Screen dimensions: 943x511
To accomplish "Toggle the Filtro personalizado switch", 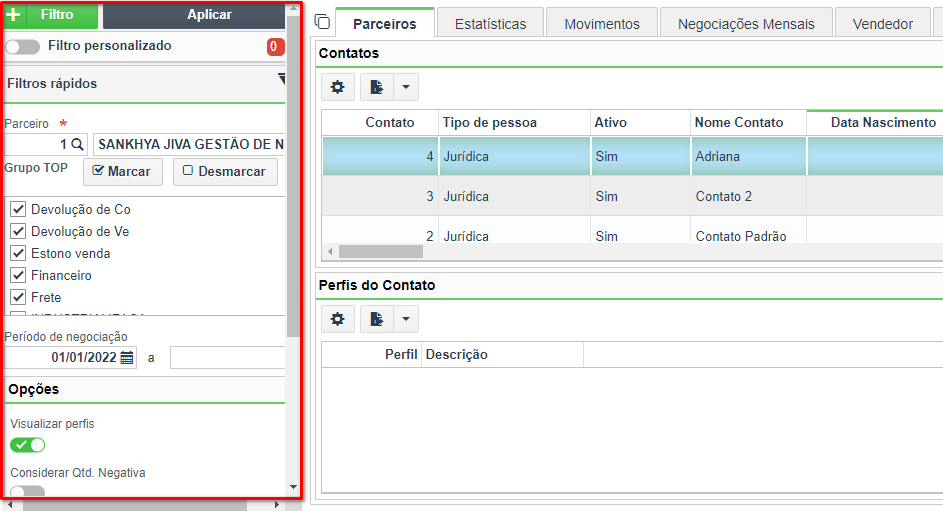I will (22, 46).
